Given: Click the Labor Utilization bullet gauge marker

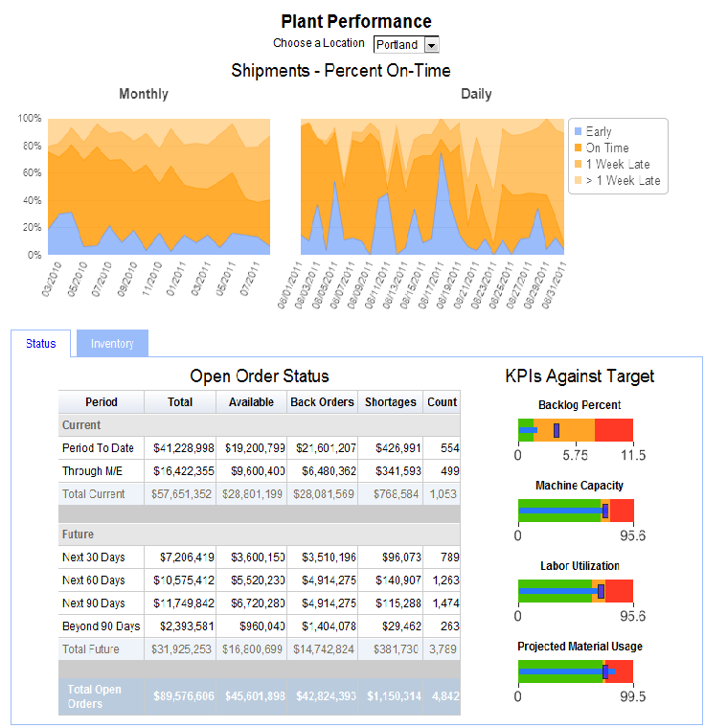Looking at the screenshot, I should click(x=601, y=591).
